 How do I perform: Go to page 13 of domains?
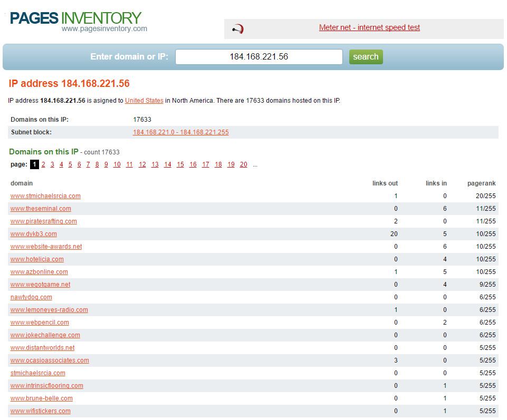pyautogui.click(x=155, y=164)
